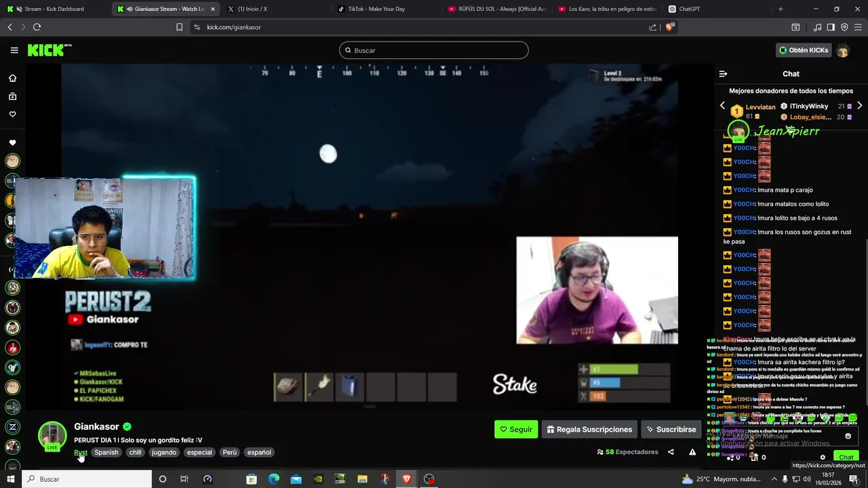The image size is (868, 488).
Task: Open Giankasor's channel avatar
Action: pos(52,436)
